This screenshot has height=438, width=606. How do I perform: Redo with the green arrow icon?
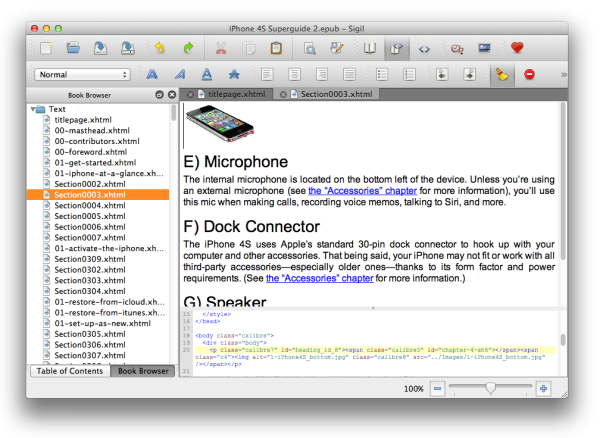188,48
